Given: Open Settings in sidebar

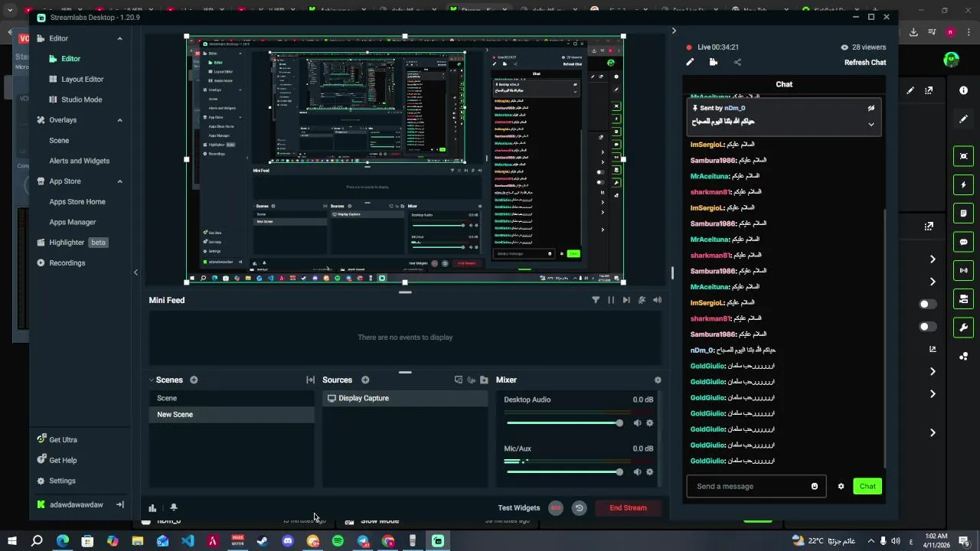Looking at the screenshot, I should [57, 481].
